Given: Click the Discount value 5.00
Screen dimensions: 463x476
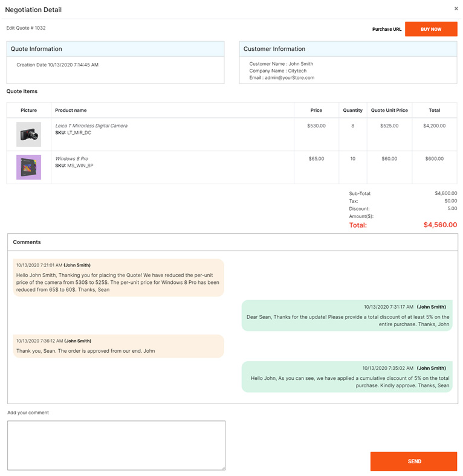Looking at the screenshot, I should (452, 208).
